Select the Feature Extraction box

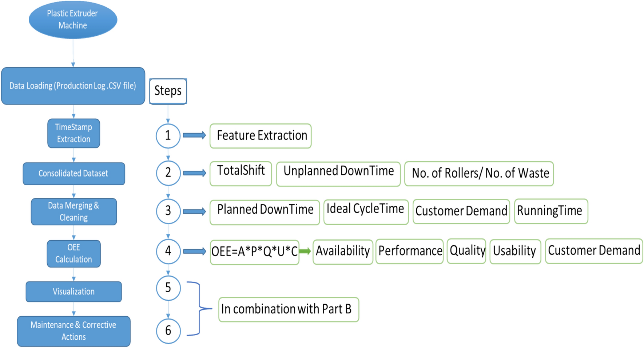pos(261,136)
